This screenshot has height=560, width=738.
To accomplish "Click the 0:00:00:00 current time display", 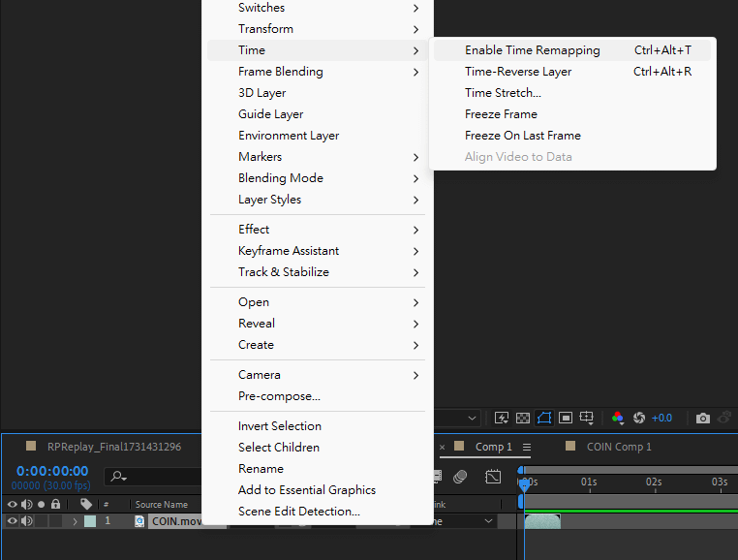I will [x=52, y=471].
